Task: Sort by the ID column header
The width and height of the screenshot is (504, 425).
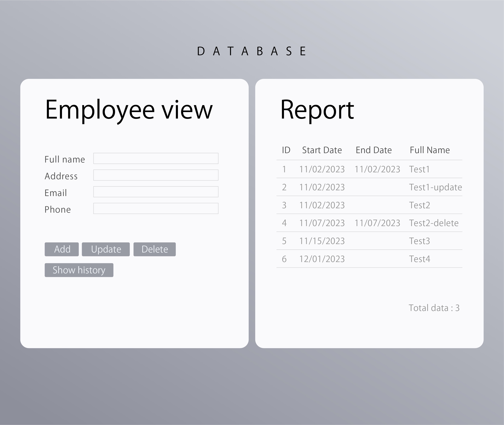Action: click(x=286, y=150)
